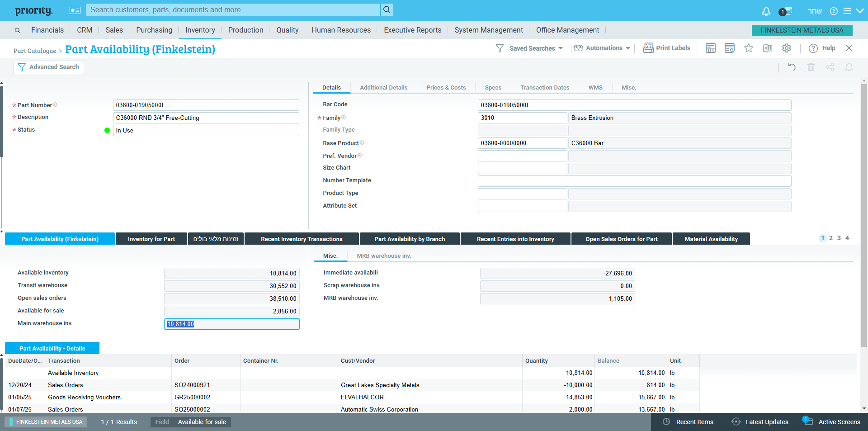This screenshot has width=868, height=431.
Task: Click the notification bell in top bar
Action: [x=766, y=11]
